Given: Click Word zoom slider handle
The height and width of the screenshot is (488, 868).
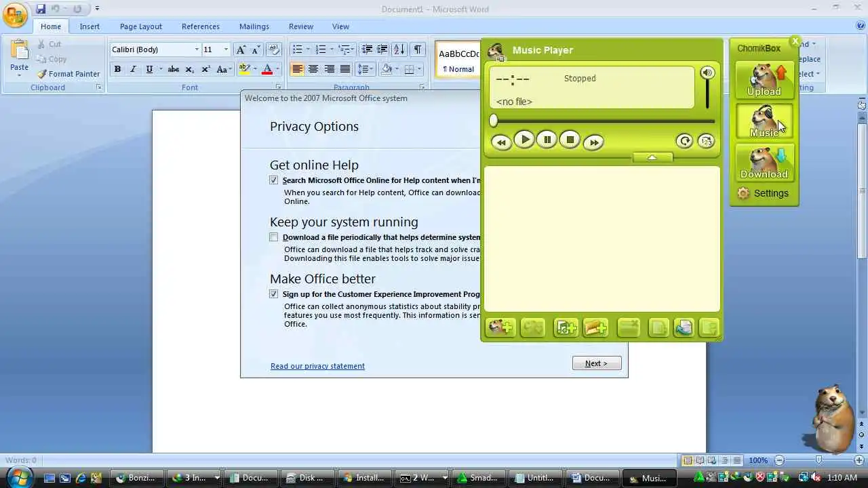Looking at the screenshot, I should (x=818, y=460).
